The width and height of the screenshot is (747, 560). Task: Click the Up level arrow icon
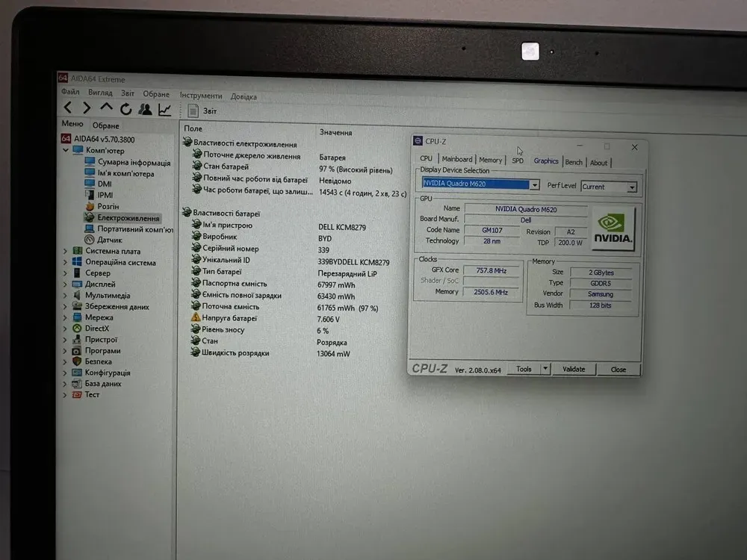tap(106, 109)
